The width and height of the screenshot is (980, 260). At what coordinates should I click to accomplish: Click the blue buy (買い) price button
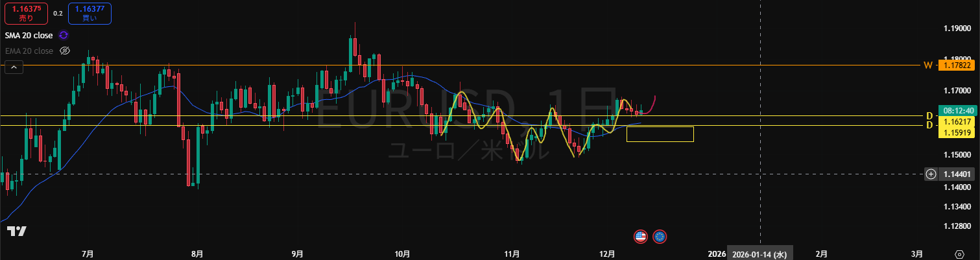(x=89, y=13)
